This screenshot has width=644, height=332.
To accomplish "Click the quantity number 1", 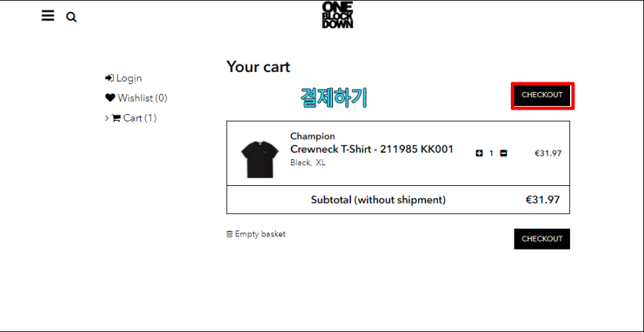I will pyautogui.click(x=492, y=153).
